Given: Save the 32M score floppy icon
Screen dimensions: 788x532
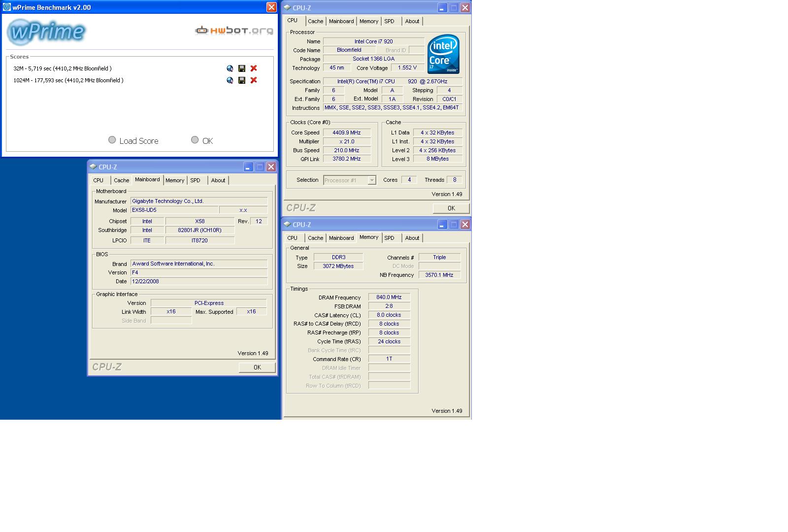Looking at the screenshot, I should point(242,68).
